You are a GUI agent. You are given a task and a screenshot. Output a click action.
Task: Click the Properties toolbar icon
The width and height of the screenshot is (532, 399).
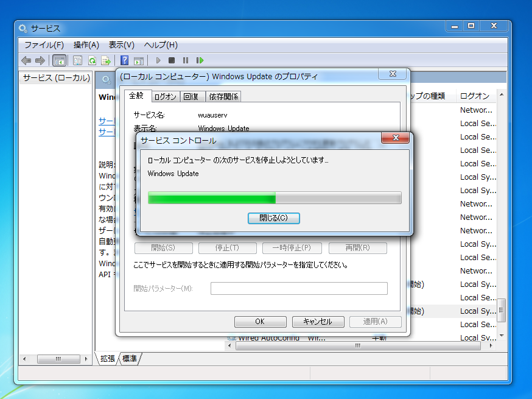[77, 61]
